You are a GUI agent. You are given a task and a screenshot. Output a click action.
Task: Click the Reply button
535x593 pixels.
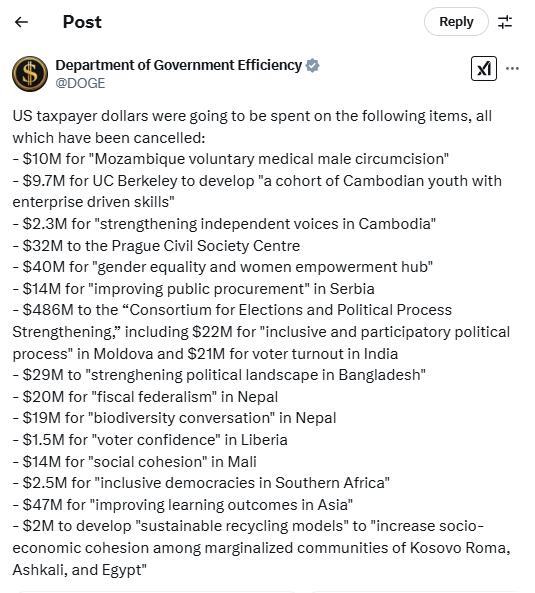[456, 22]
